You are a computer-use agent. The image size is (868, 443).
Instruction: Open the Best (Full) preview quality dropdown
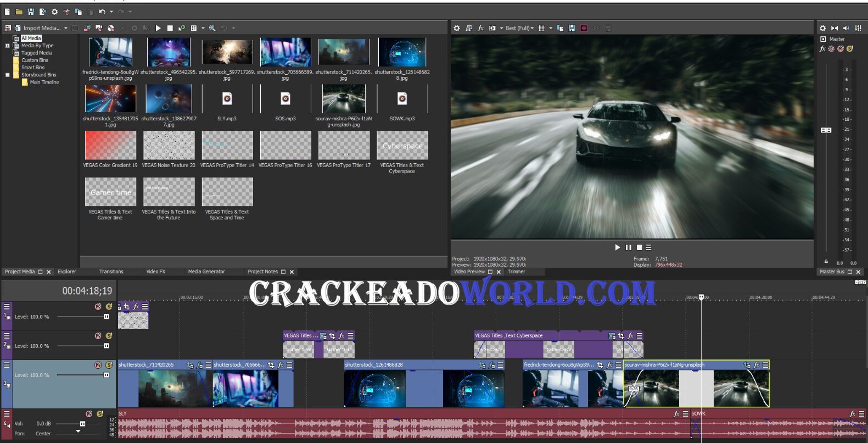click(519, 28)
